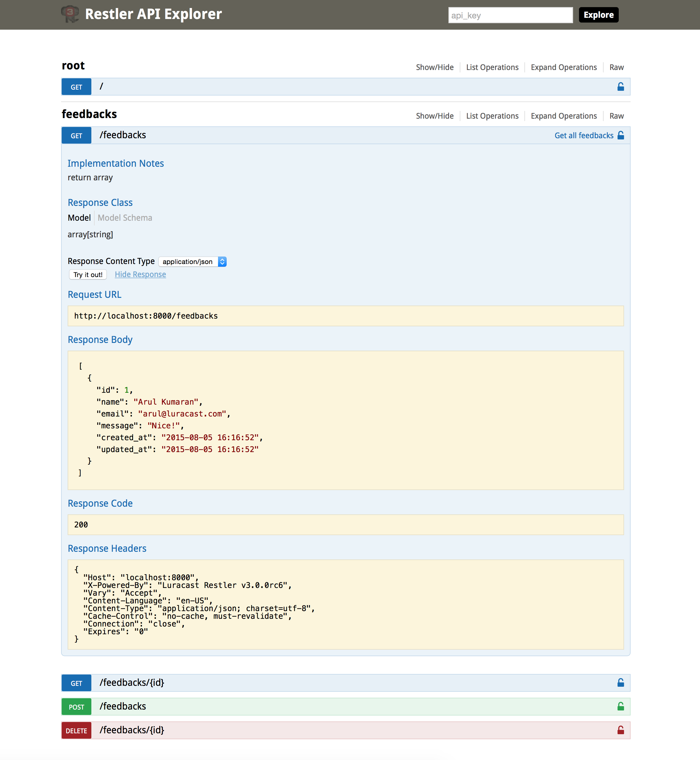Toggle Show/Hide for the root section
Image resolution: width=700 pixels, height=760 pixels.
[435, 67]
